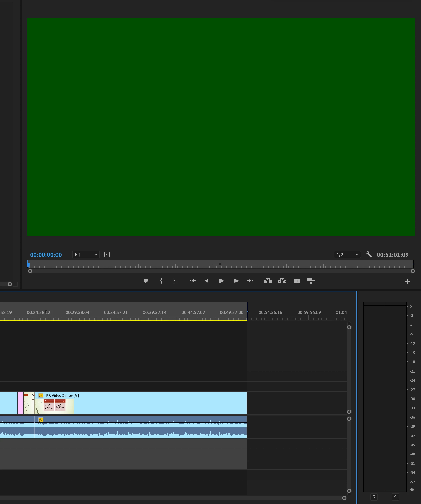Viewport: 421px width, 504px height.
Task: Open the 1/2 playback resolution dropdown
Action: coord(347,255)
